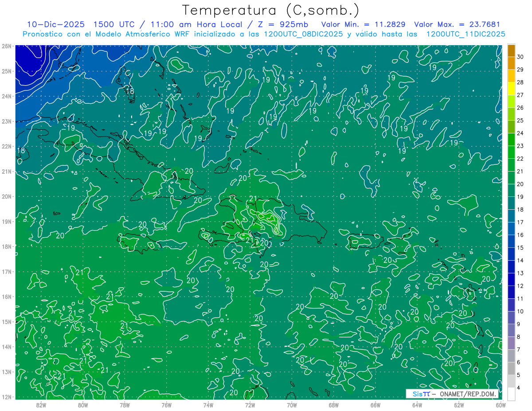Click the SisTT ONAMET/REP.DOM. logo box
The width and height of the screenshot is (532, 411).
tap(452, 394)
